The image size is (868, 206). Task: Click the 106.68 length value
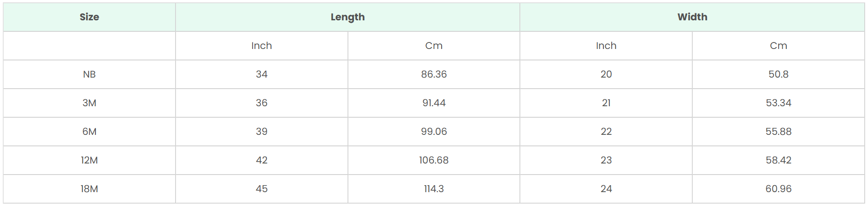(434, 160)
